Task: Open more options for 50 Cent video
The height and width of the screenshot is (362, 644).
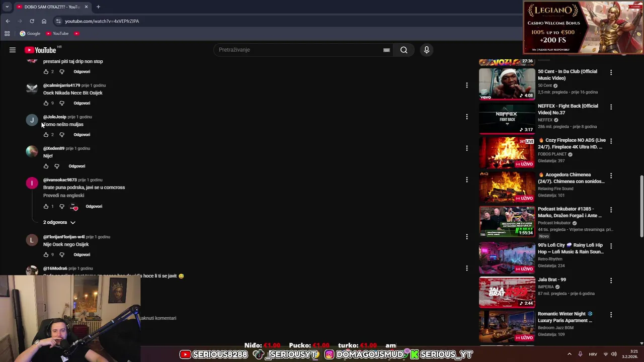Action: tap(611, 72)
